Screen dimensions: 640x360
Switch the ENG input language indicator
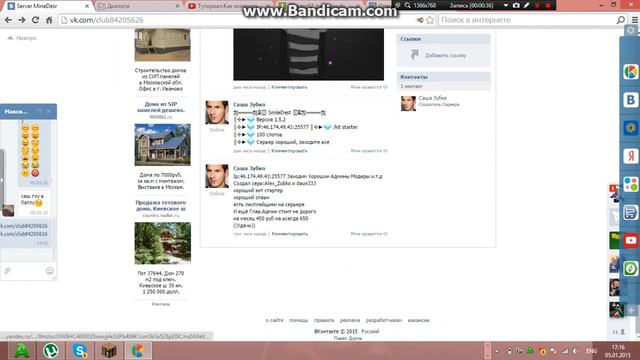coord(591,351)
